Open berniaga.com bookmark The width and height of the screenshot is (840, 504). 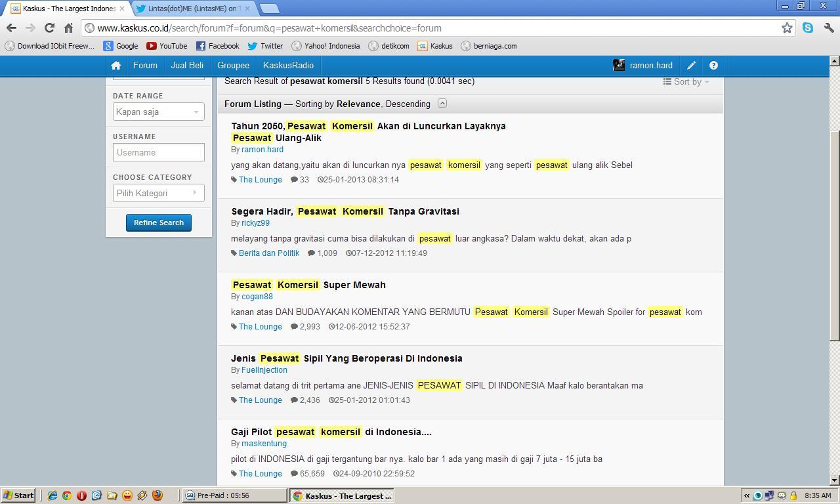pos(489,46)
